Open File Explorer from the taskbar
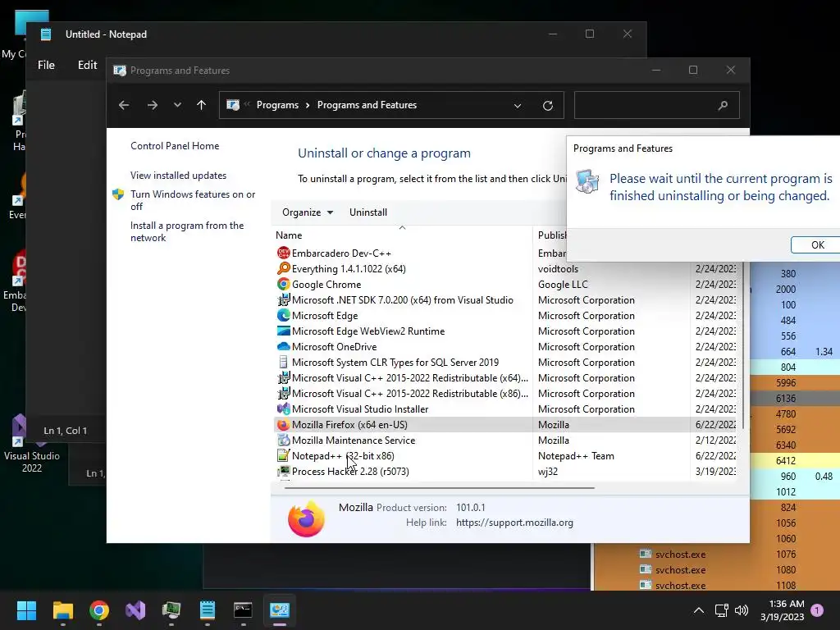 click(x=62, y=610)
